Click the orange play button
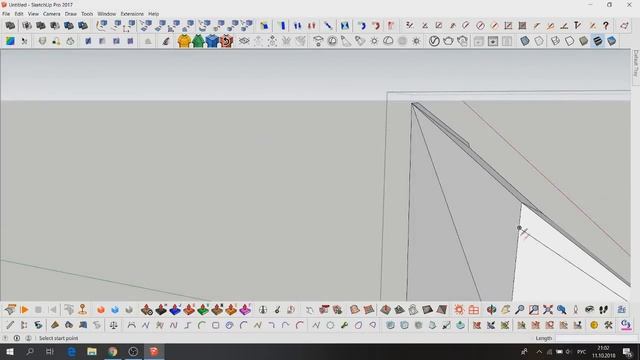The image size is (640, 360). pos(24,310)
